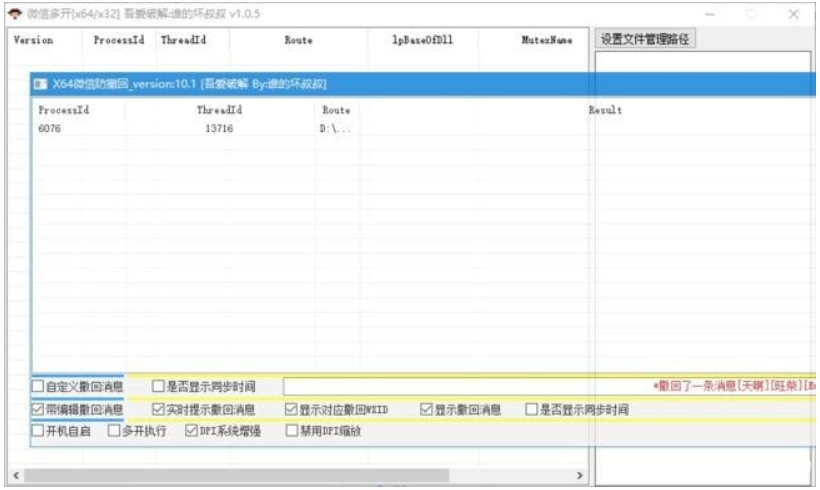
Task: Click the Result column header
Action: coord(605,110)
